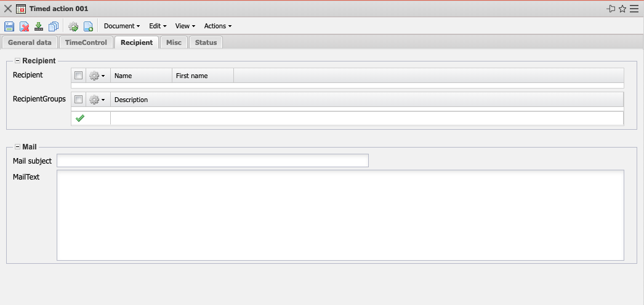Click the blue floppy disk Save icon
The width and height of the screenshot is (644, 305).
pos(9,26)
